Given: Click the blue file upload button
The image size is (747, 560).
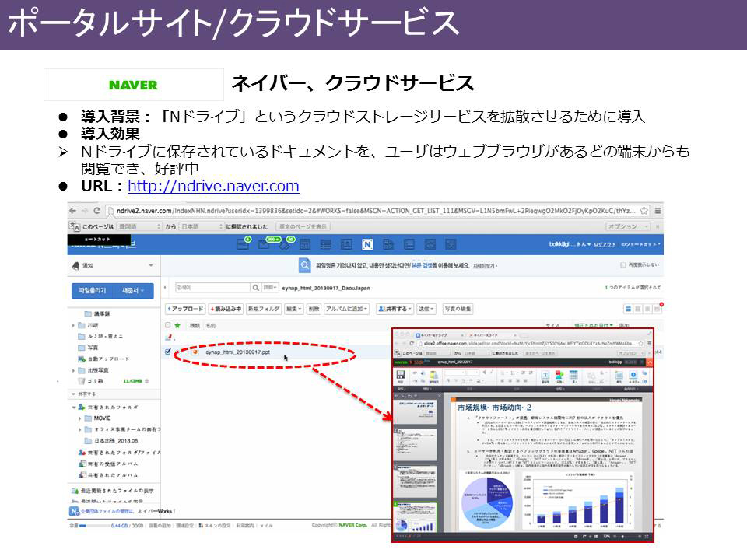Looking at the screenshot, I should [93, 290].
